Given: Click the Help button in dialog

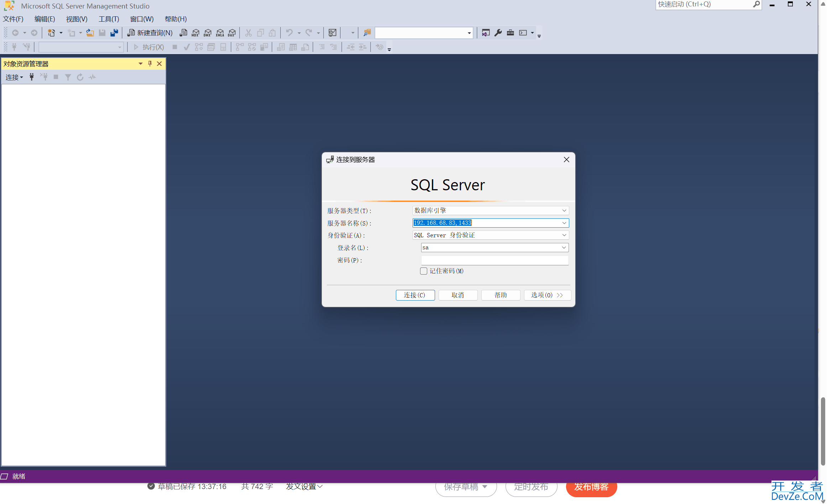Looking at the screenshot, I should (501, 295).
